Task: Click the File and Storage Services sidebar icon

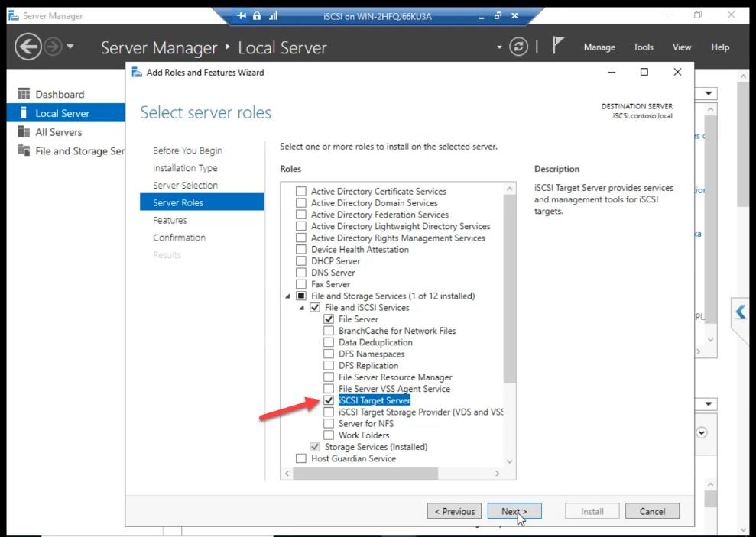Action: click(x=24, y=150)
